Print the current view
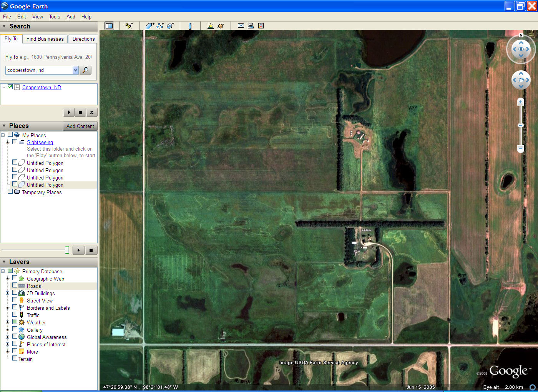The height and width of the screenshot is (392, 538). pos(251,26)
